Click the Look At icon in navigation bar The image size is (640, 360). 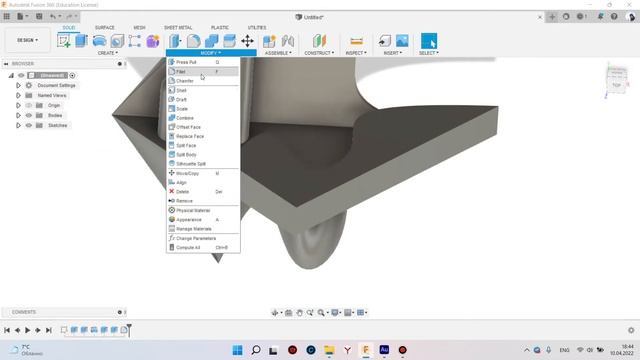pos(289,313)
